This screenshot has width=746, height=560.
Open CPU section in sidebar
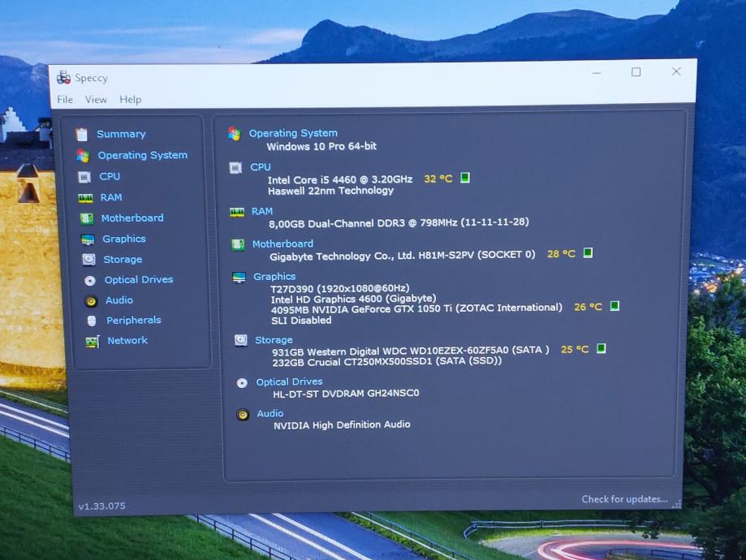(110, 176)
